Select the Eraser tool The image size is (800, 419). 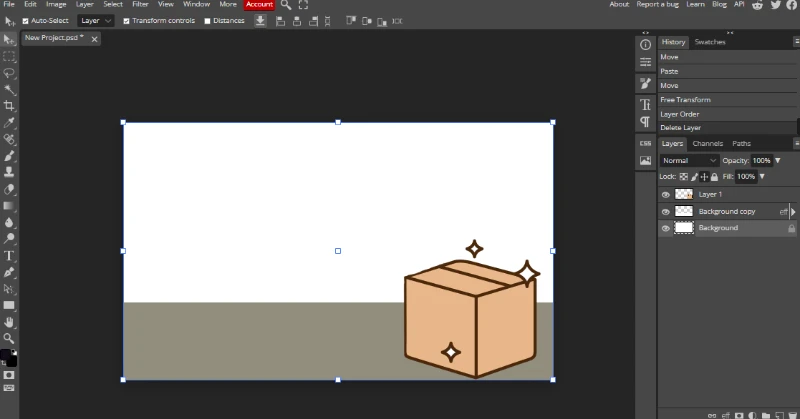(x=9, y=189)
